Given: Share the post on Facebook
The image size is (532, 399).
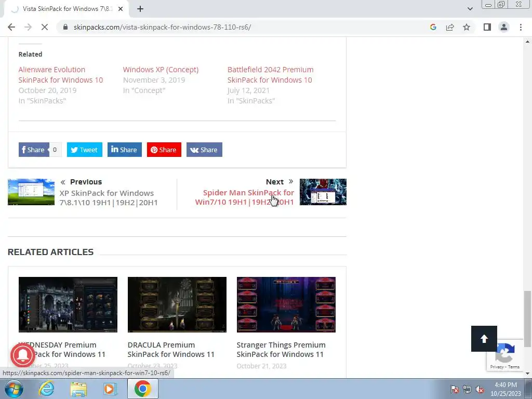Looking at the screenshot, I should click(x=34, y=150).
